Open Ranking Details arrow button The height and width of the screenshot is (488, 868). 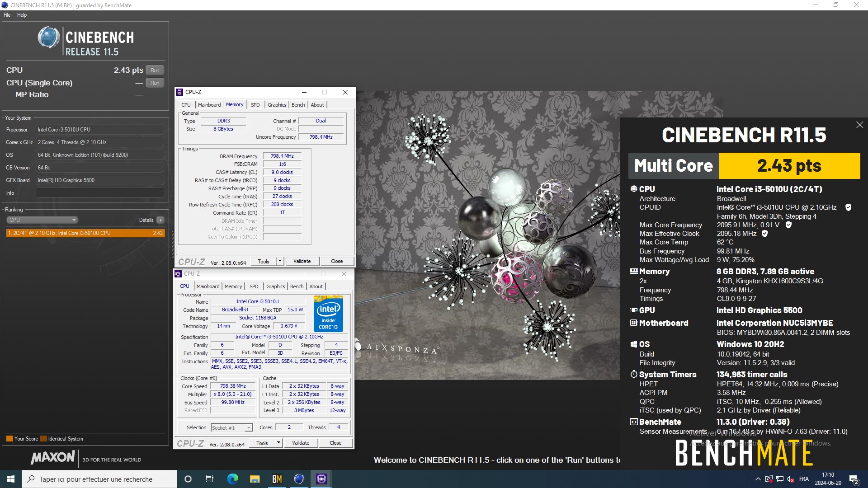[160, 220]
